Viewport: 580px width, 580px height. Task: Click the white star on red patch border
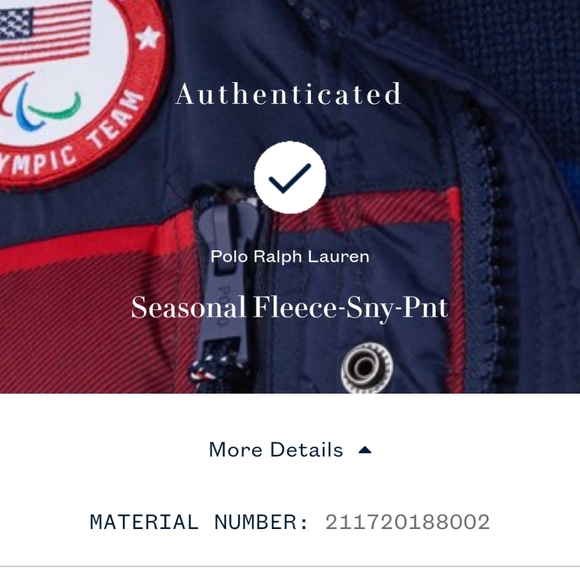coord(148,37)
